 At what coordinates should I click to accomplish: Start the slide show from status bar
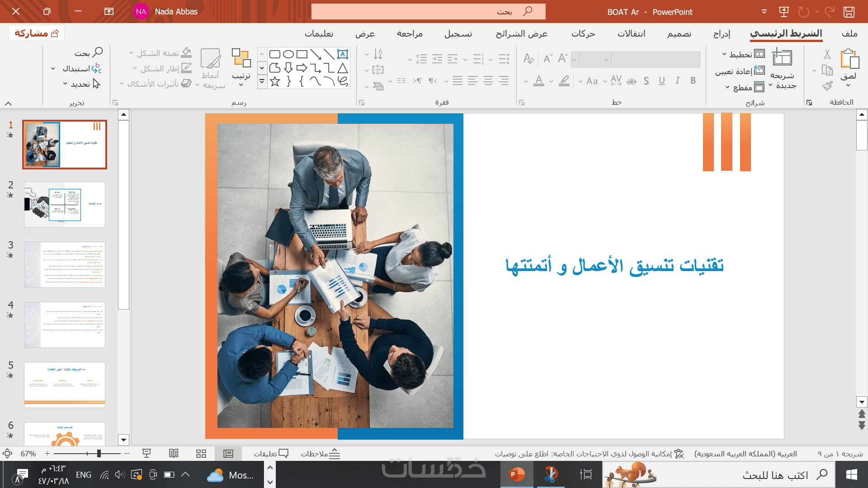146,454
